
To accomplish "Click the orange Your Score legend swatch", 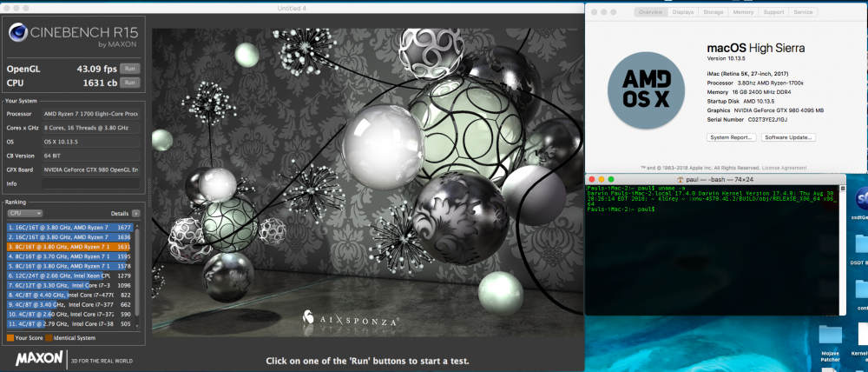I will click(x=10, y=337).
